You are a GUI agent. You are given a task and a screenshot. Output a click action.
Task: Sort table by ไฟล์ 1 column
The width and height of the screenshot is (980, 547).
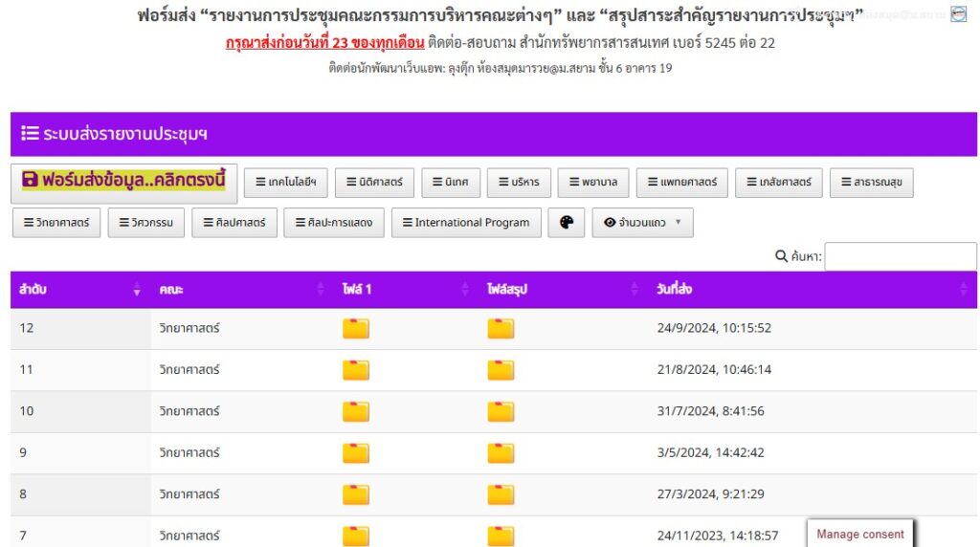[407, 289]
